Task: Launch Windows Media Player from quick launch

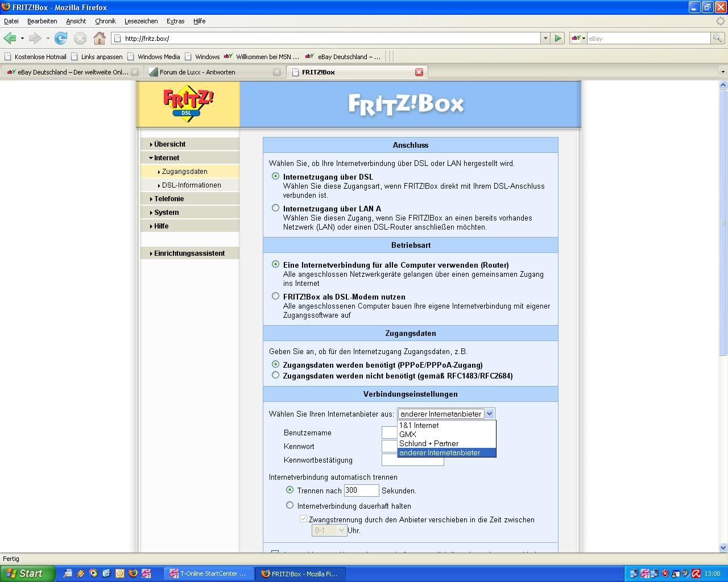Action: (x=93, y=573)
